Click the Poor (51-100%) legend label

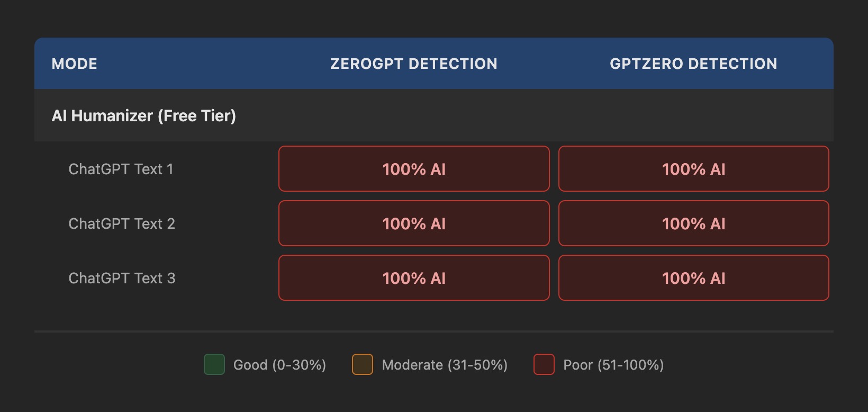tap(613, 365)
